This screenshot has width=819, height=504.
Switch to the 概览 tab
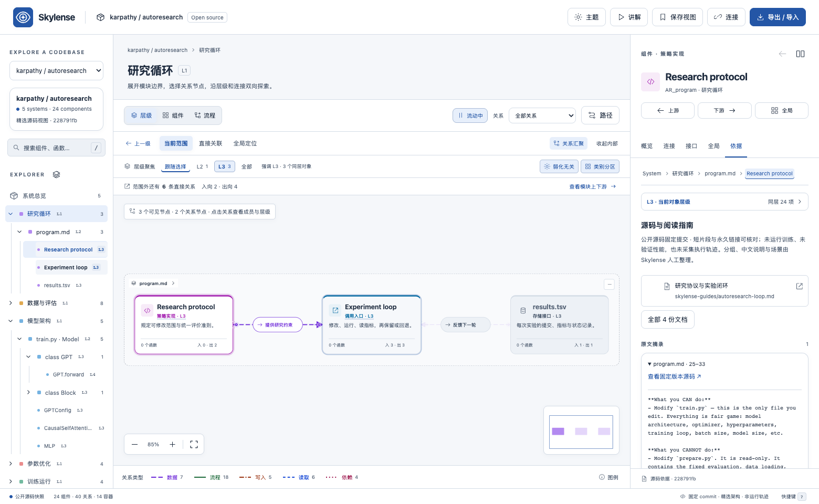pyautogui.click(x=647, y=146)
